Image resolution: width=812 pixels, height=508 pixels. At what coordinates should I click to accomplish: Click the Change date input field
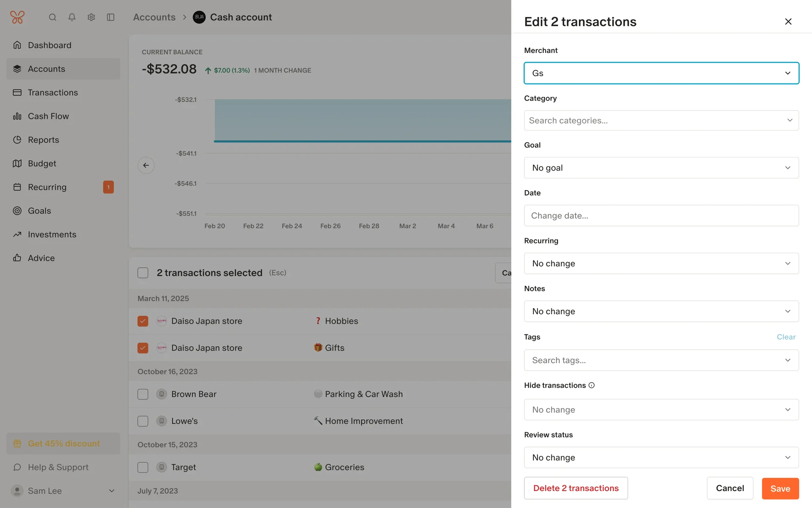pyautogui.click(x=661, y=215)
